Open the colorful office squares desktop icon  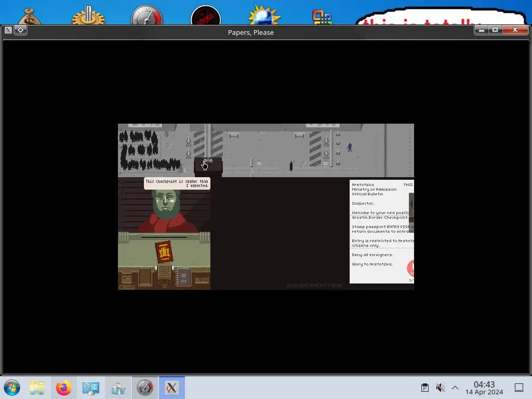point(322,17)
